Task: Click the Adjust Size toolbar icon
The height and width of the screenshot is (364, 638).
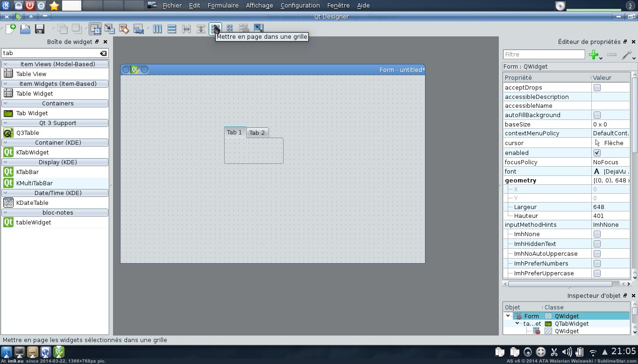Action: (258, 29)
